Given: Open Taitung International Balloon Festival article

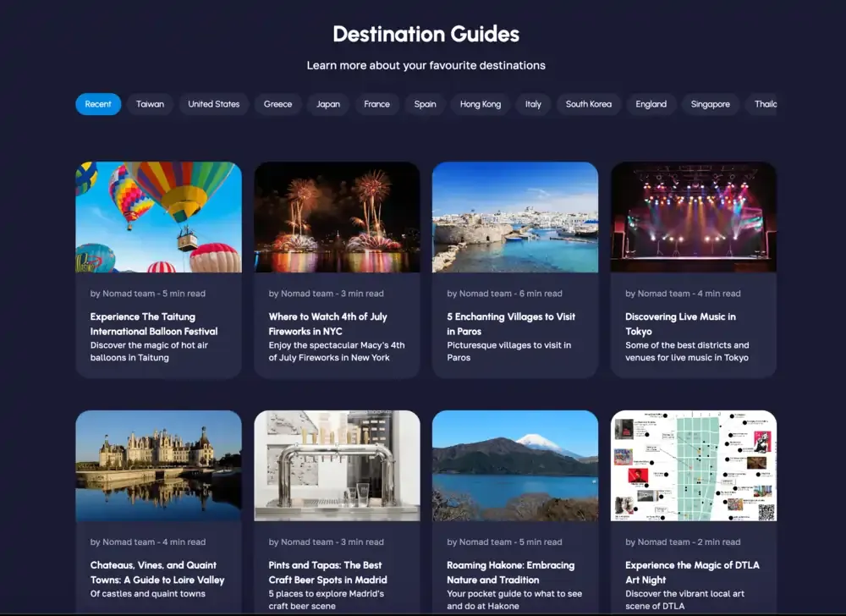Looking at the screenshot, I should point(154,323).
